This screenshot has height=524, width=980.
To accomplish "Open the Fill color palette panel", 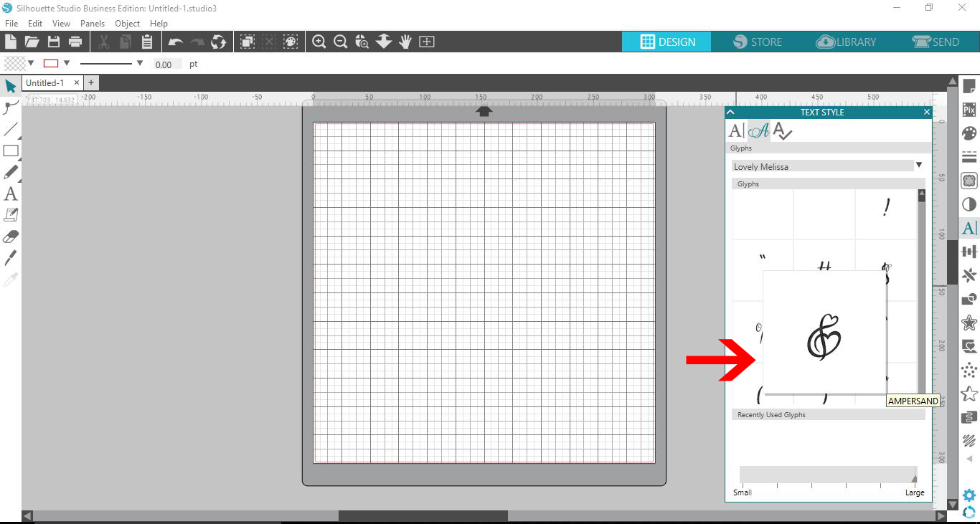I will point(969,134).
